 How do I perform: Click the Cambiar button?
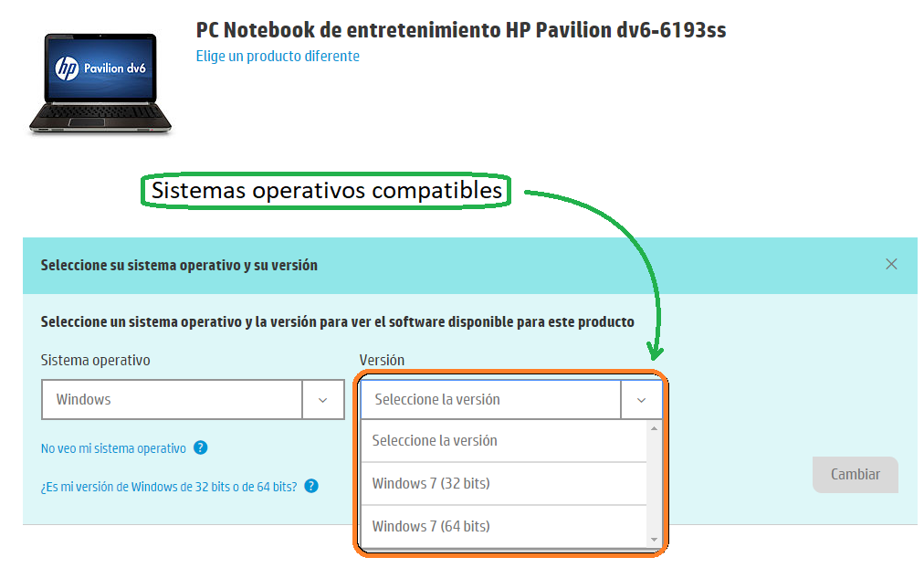(x=855, y=474)
